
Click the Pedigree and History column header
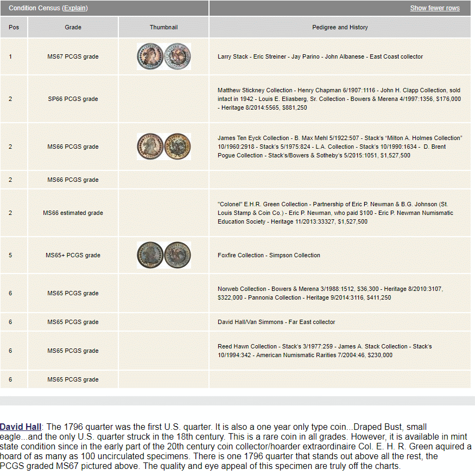[x=340, y=27]
